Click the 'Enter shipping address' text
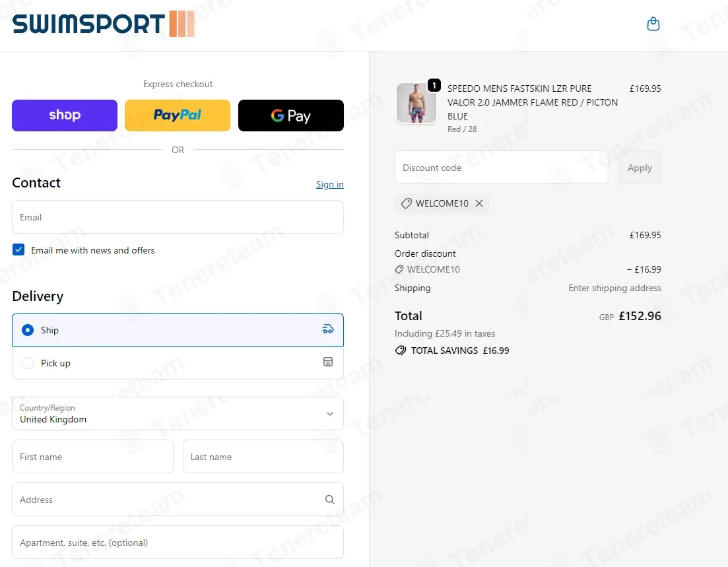 [614, 288]
